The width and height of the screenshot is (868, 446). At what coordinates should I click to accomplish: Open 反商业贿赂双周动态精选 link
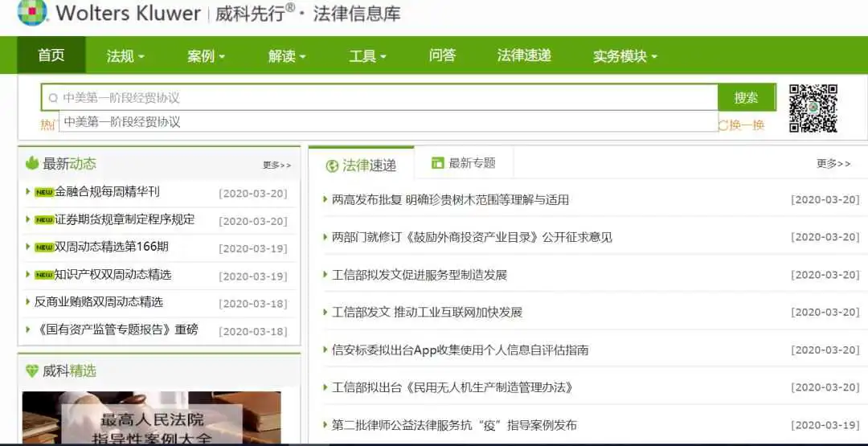click(x=99, y=301)
